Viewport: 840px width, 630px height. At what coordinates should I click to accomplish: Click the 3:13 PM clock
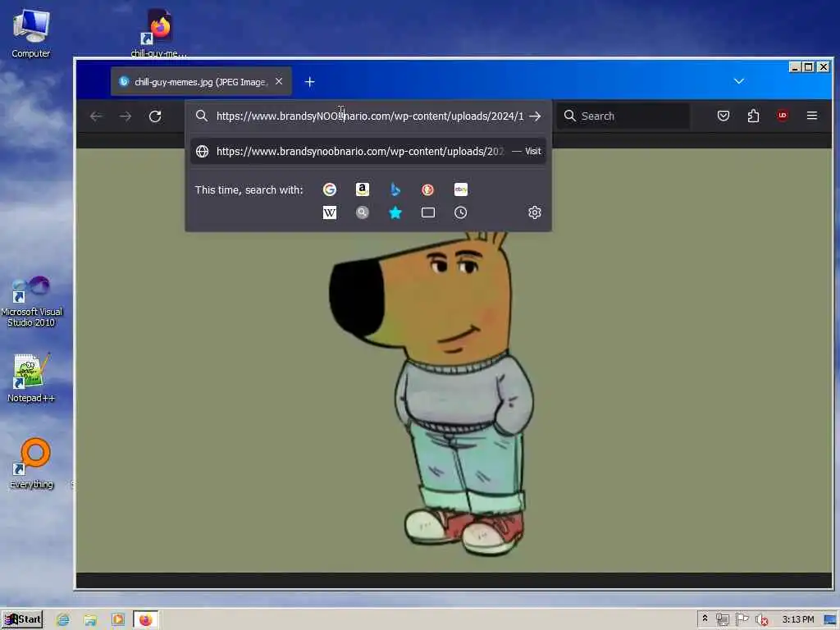[797, 619]
